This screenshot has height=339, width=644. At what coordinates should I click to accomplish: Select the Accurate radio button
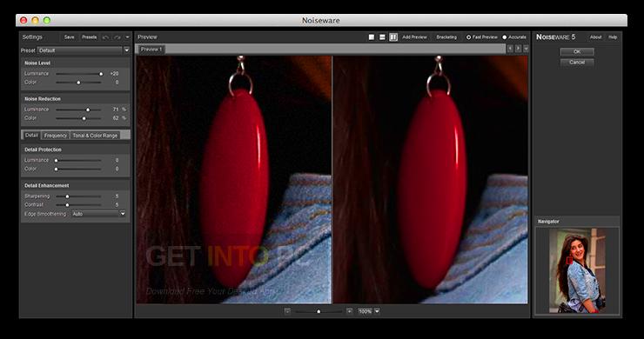pos(505,37)
